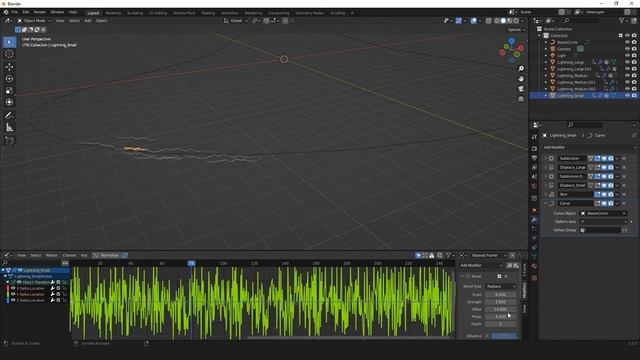Viewport: 640px width, 360px height.
Task: Adjust the noise Phase value slider
Action: tap(500, 316)
